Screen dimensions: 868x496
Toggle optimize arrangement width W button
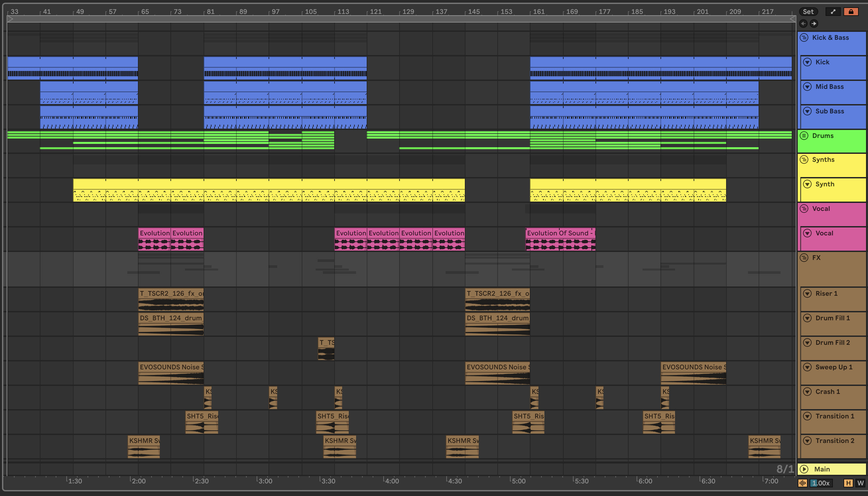pos(860,483)
